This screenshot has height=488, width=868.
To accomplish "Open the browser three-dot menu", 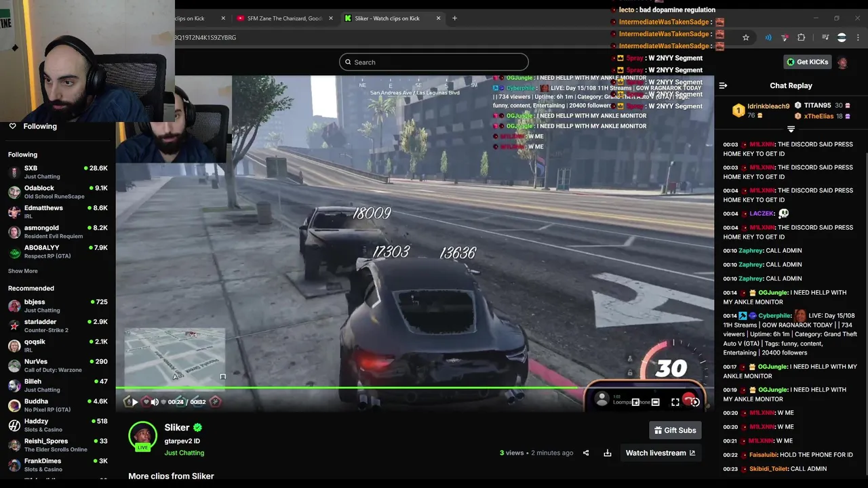I will 859,37.
